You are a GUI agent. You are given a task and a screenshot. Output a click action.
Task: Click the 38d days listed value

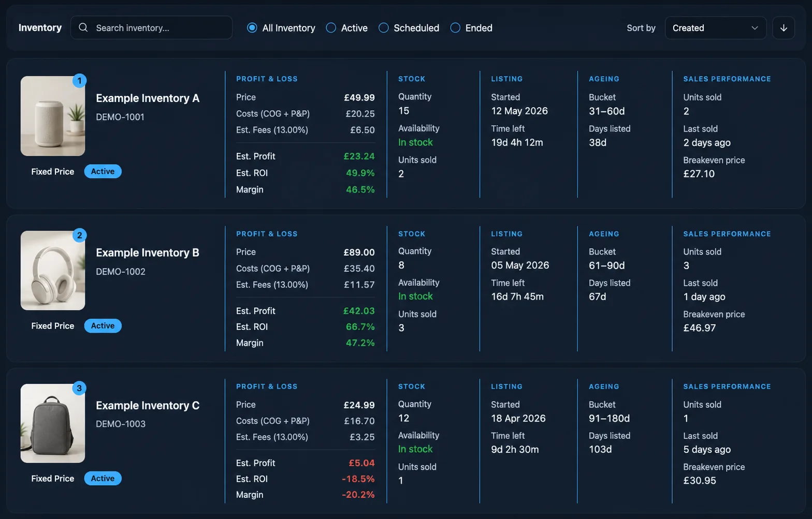point(598,142)
